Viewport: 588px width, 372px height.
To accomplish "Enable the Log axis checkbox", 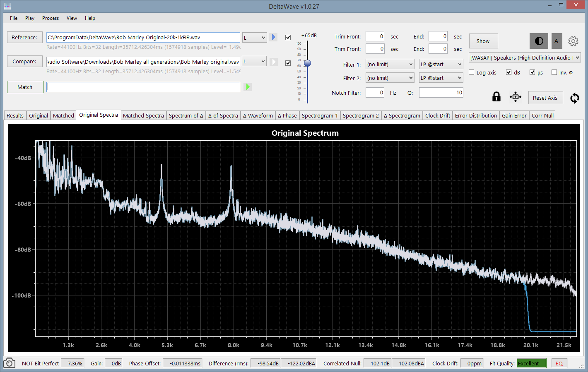I will (471, 72).
